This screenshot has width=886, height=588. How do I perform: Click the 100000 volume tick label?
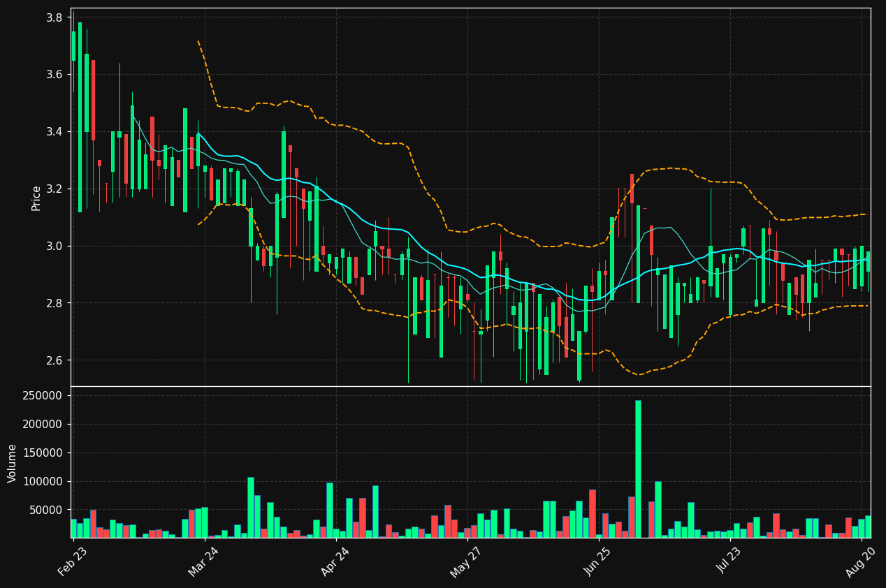45,482
